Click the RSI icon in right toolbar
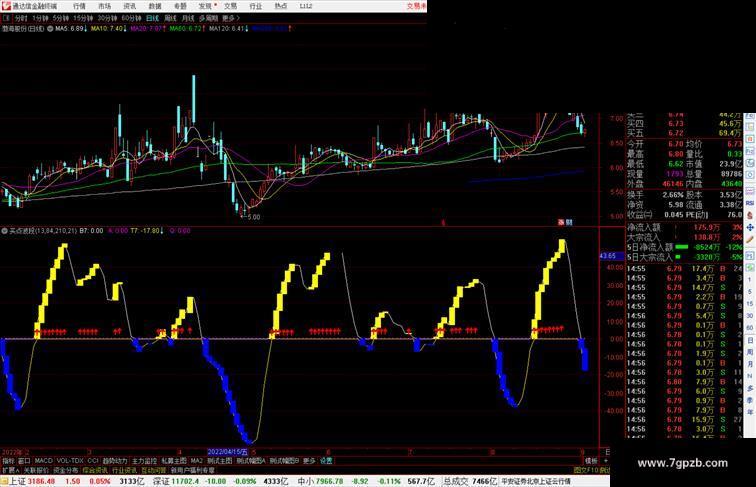756x487 pixels. coord(750,203)
